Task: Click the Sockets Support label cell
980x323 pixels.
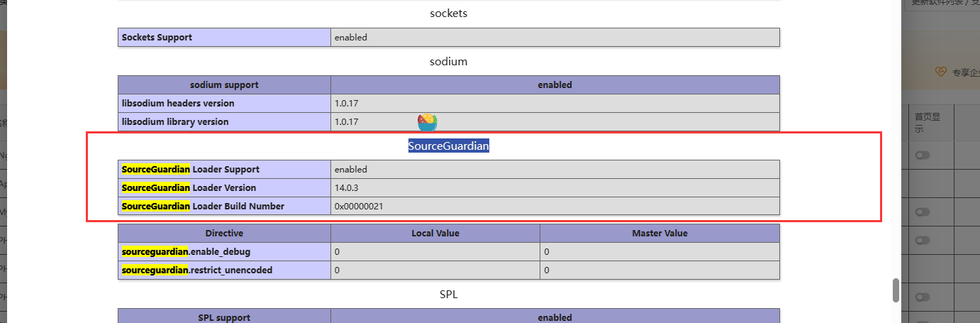Action: point(224,38)
